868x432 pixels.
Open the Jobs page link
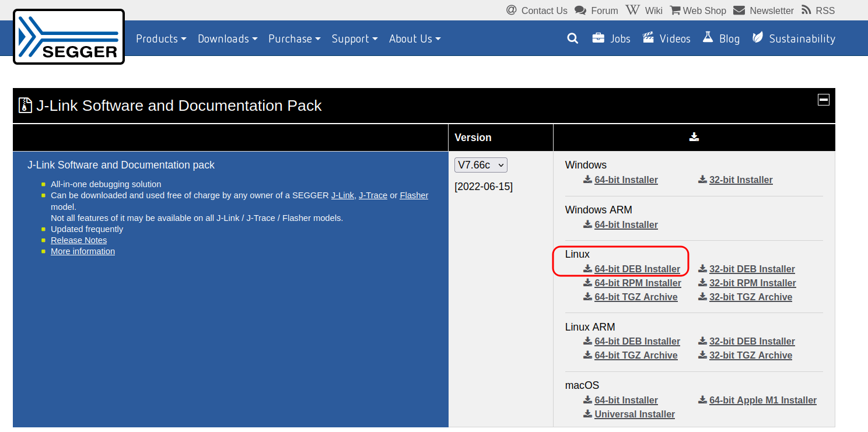coord(621,38)
